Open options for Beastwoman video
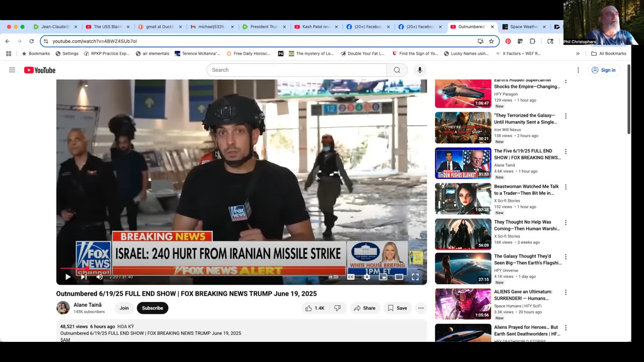The image size is (644, 362). coord(566,187)
